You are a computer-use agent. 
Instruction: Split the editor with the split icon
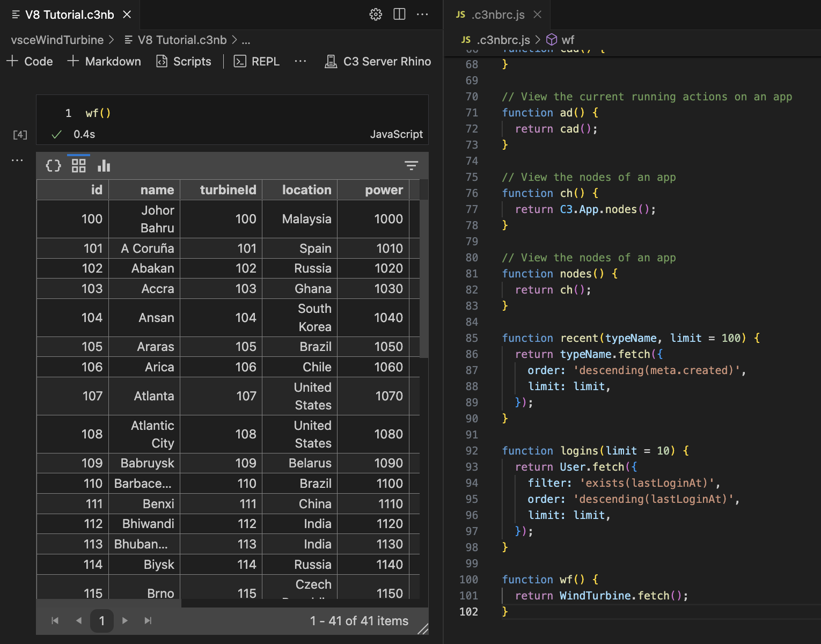pyautogui.click(x=399, y=14)
